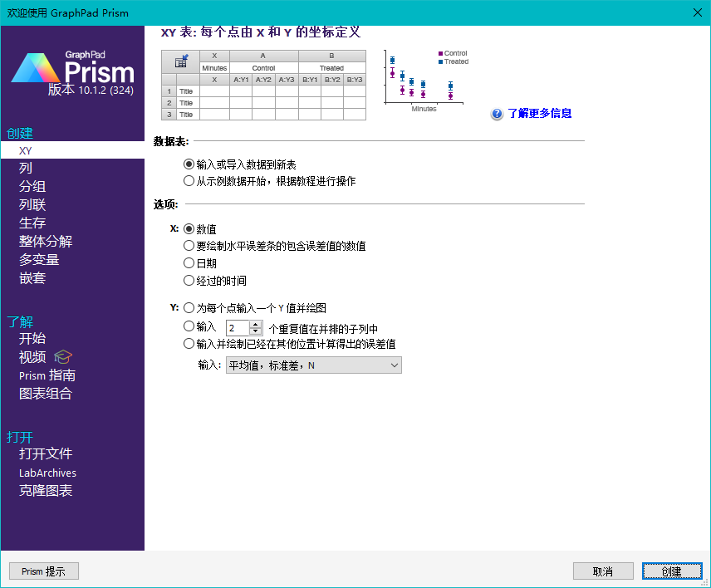Open the 平均值，标准差，N dropdown
The height and width of the screenshot is (588, 711).
[x=314, y=365]
